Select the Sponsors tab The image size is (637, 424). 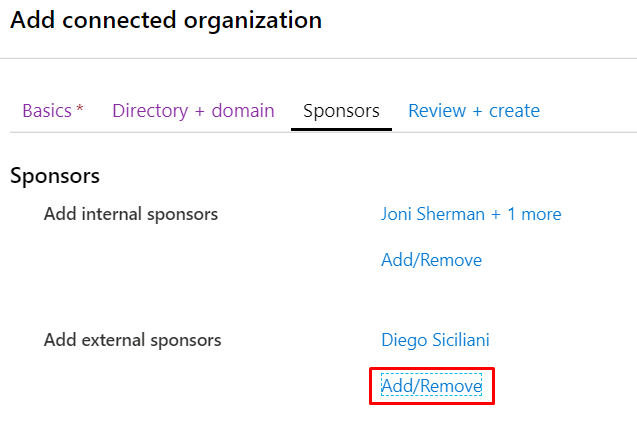[341, 111]
